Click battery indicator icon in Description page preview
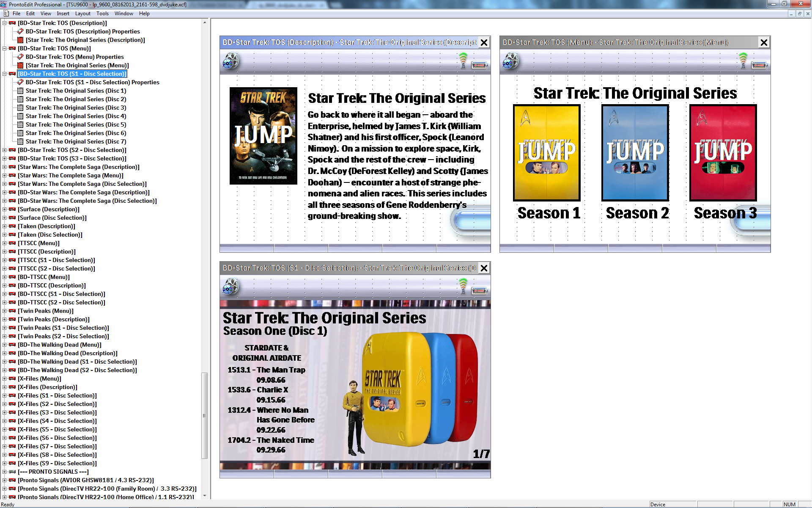Screen dimensions: 812x508 coord(480,65)
